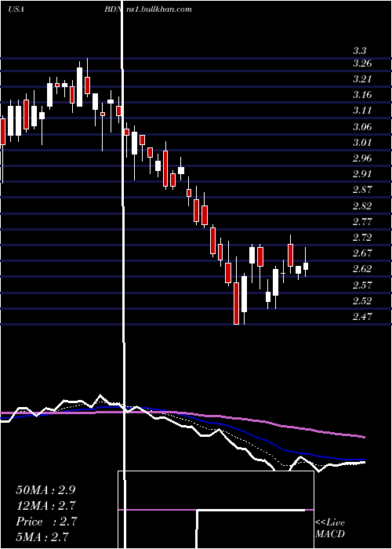Click the 2.72 price axis label
This screenshot has height=549, width=392.
(x=362, y=238)
